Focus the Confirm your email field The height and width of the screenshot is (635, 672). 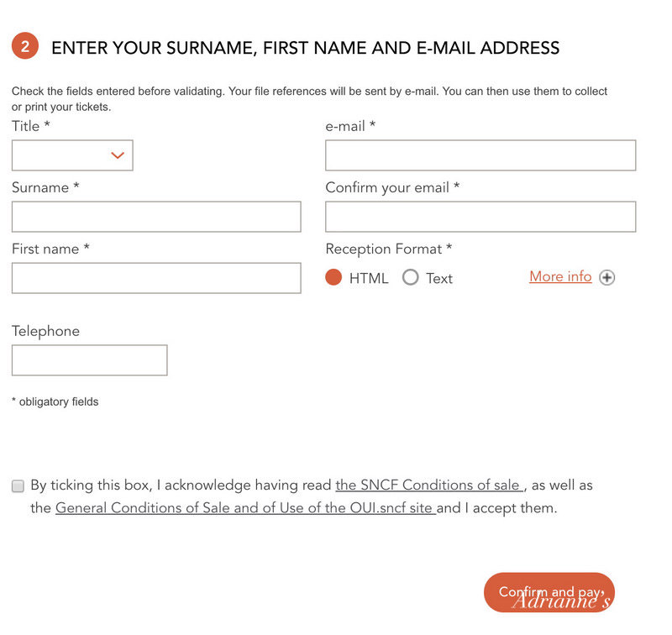tap(480, 217)
